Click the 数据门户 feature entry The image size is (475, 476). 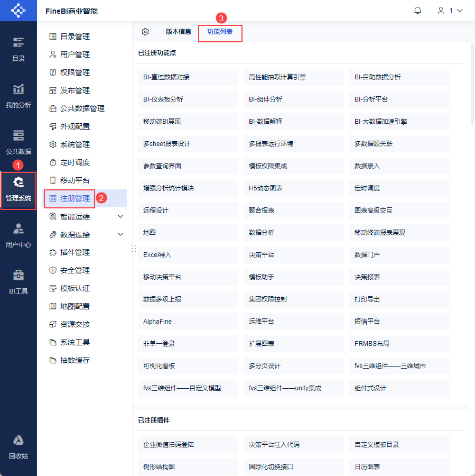(399, 255)
